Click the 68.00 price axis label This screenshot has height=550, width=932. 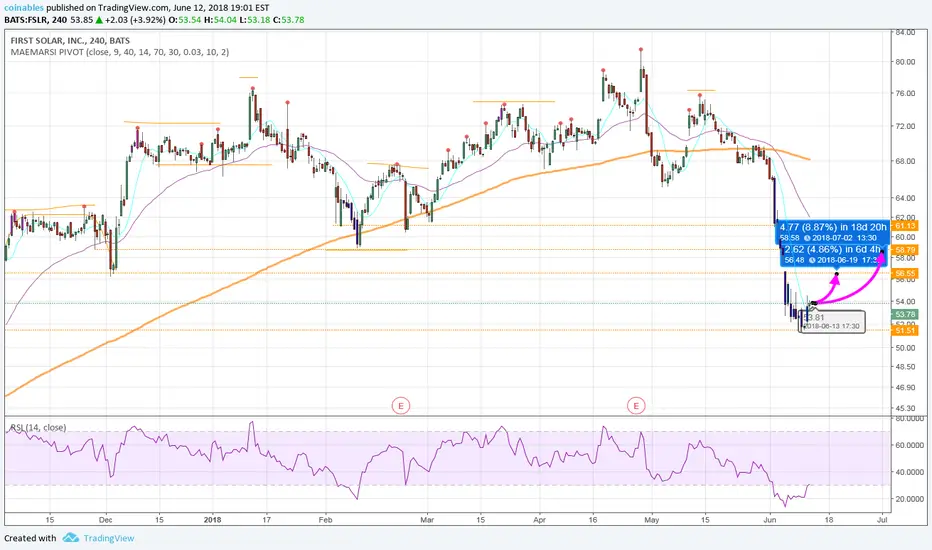tap(905, 161)
